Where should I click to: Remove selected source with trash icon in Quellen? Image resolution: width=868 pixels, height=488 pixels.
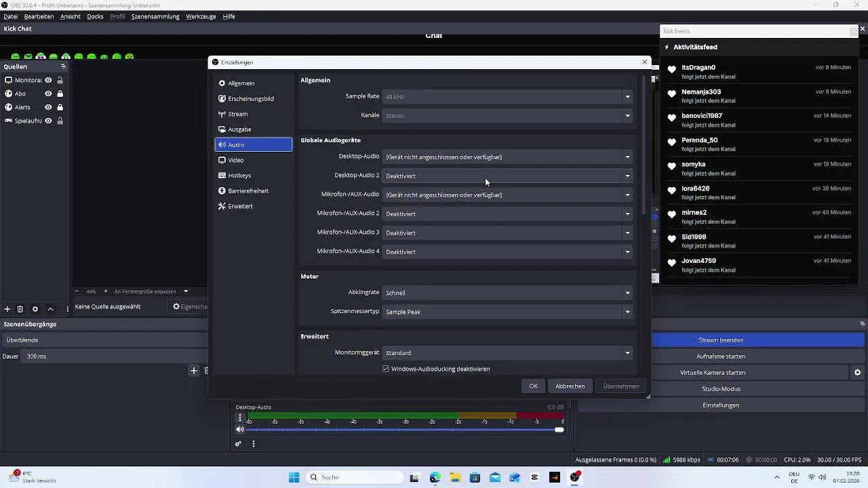20,309
